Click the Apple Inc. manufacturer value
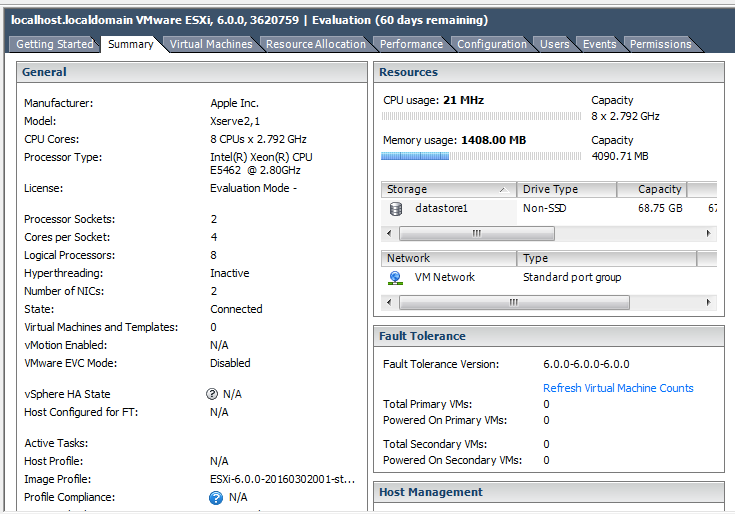735x514 pixels. 234,103
